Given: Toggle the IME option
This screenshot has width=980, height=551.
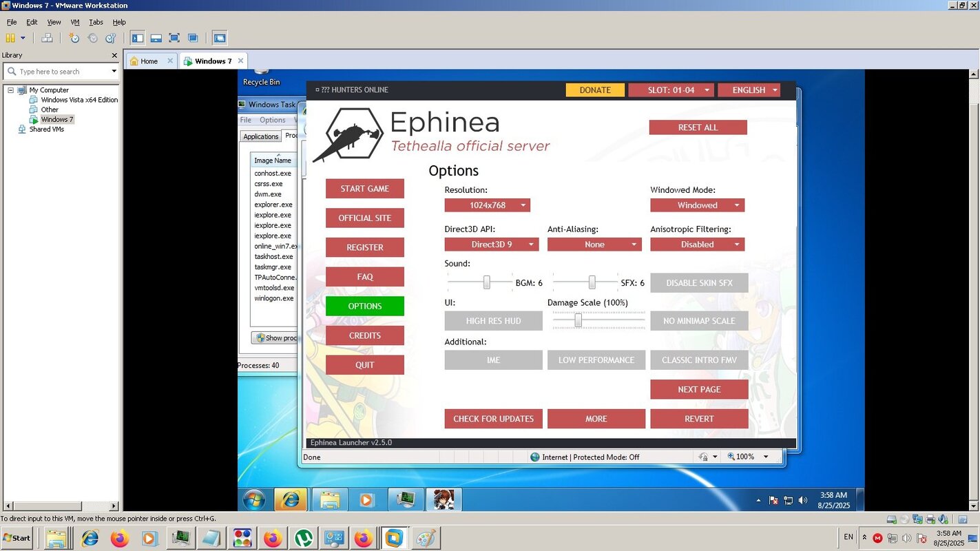Looking at the screenshot, I should [493, 360].
